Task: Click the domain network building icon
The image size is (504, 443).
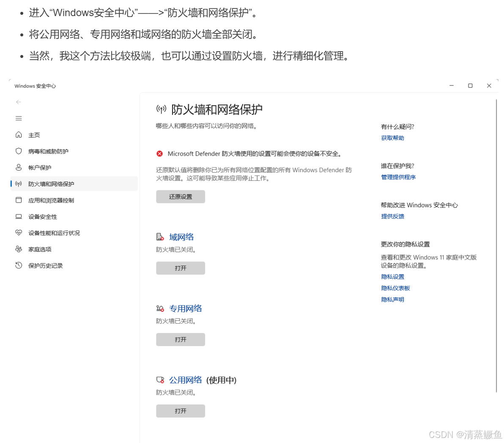Action: [160, 237]
